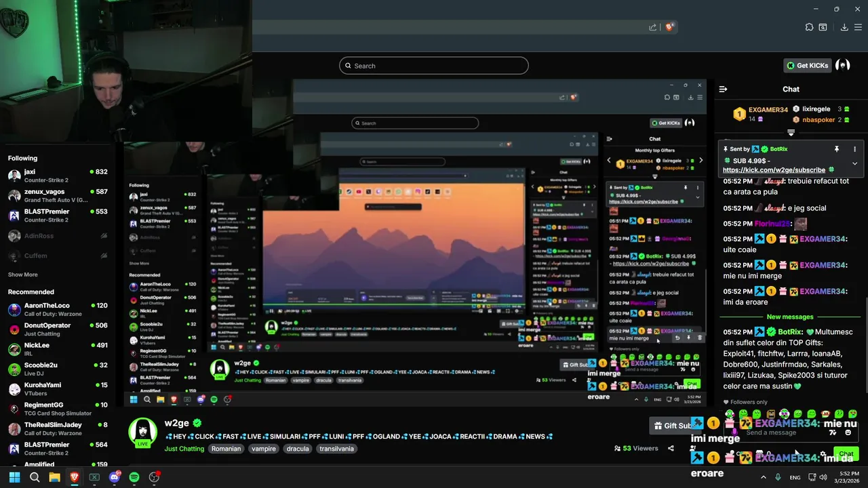Open the Just Chatting category link
This screenshot has width=868, height=488.
click(x=184, y=449)
